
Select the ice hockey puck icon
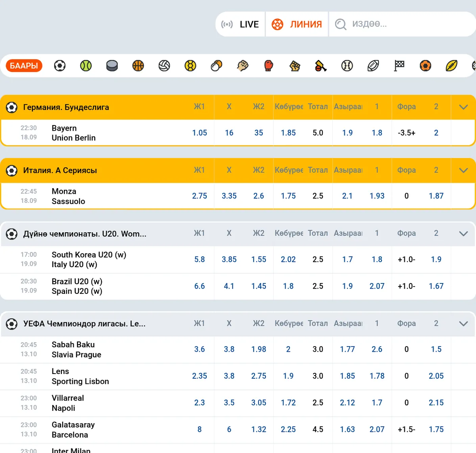[112, 66]
